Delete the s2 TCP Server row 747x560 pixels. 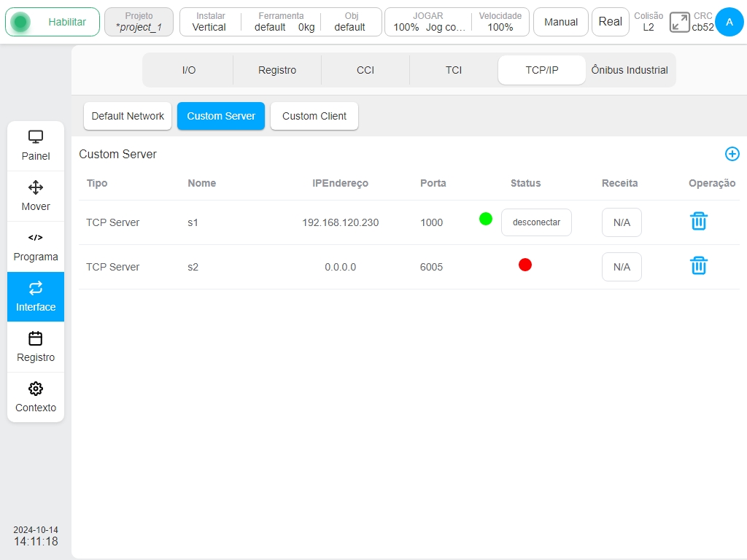(x=698, y=265)
